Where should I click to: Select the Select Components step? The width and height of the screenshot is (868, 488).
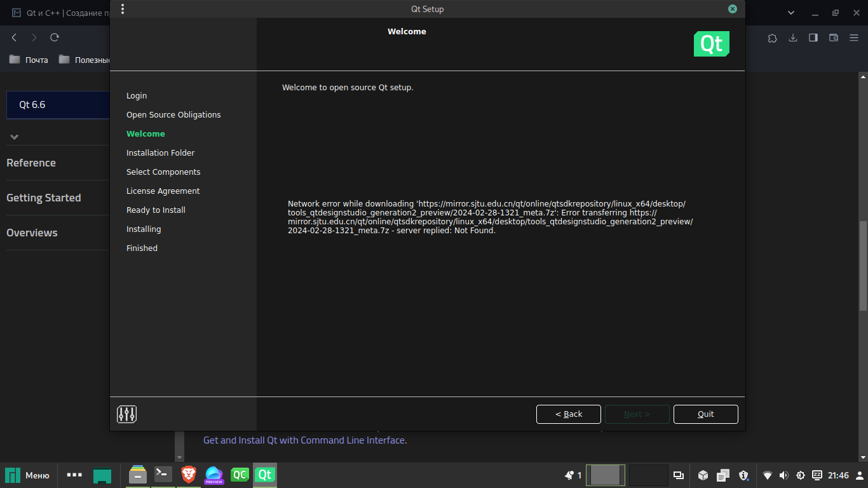coord(163,172)
